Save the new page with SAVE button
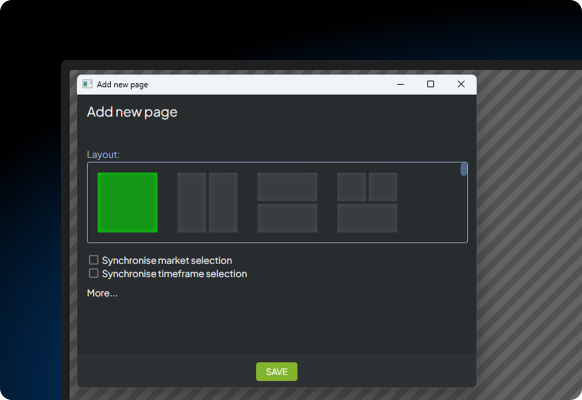The height and width of the screenshot is (400, 582). (277, 371)
